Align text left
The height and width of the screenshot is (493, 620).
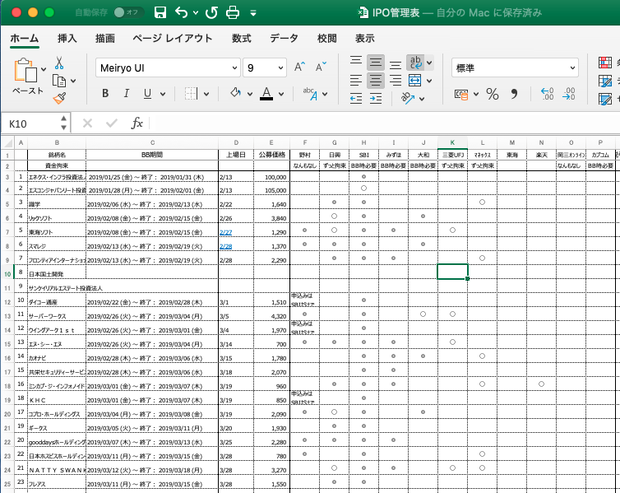pos(356,81)
